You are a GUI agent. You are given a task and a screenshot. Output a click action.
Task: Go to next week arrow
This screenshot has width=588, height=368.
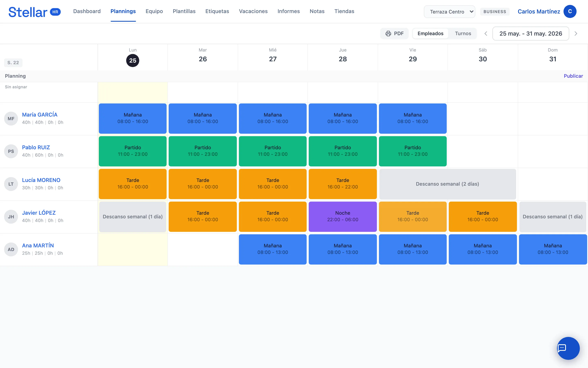(x=576, y=34)
